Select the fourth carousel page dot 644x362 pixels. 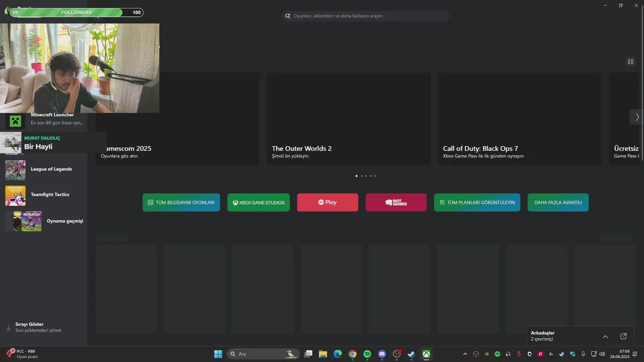[x=370, y=176]
